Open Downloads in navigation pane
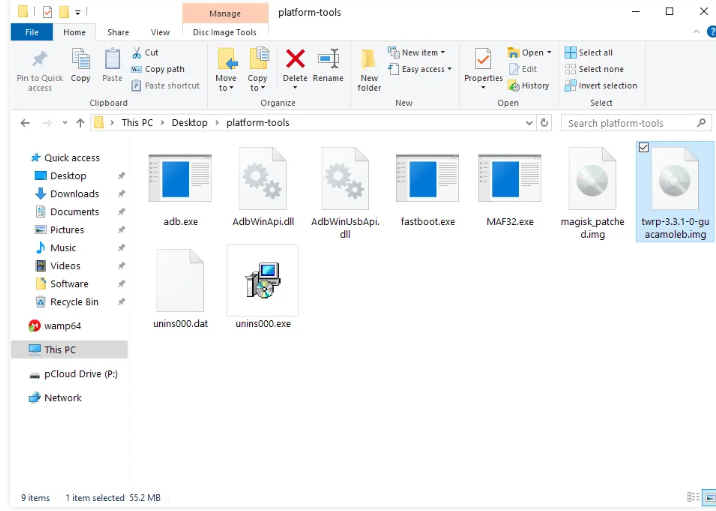Image resolution: width=716 pixels, height=511 pixels. tap(74, 194)
